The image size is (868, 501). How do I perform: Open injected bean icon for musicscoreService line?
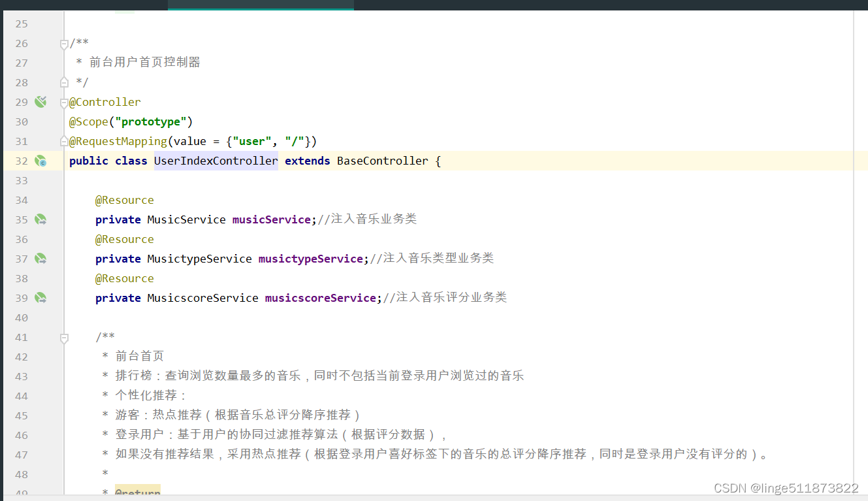[x=40, y=298]
